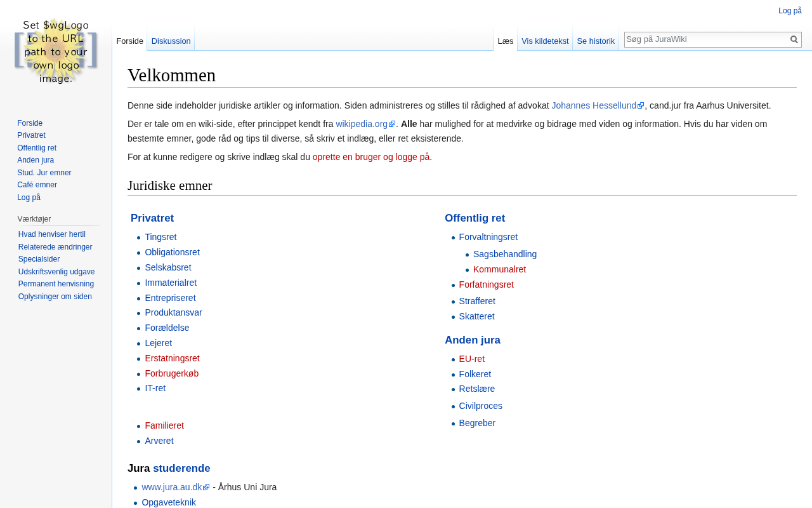Switch to the Diskussion tab
The width and height of the screenshot is (812, 508).
[171, 41]
